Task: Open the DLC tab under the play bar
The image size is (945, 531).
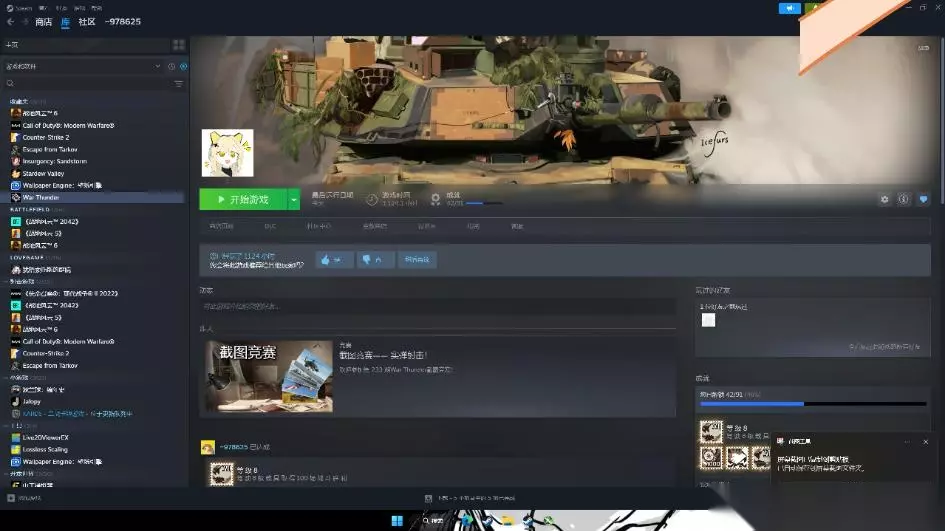Action: pos(270,227)
